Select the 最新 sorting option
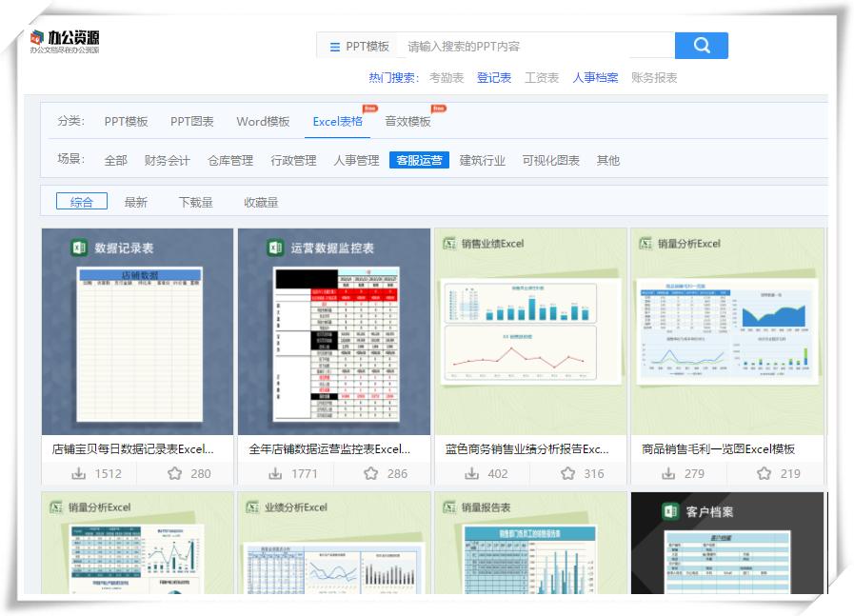854x616 pixels. [x=134, y=201]
